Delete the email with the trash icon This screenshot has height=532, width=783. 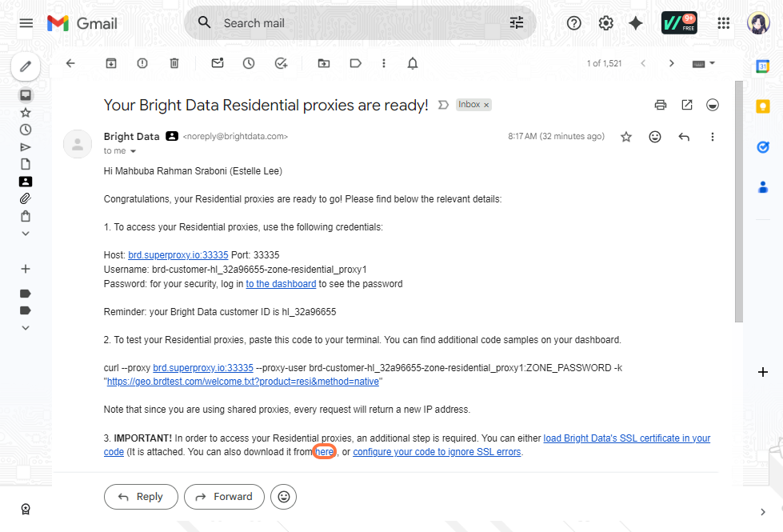174,63
